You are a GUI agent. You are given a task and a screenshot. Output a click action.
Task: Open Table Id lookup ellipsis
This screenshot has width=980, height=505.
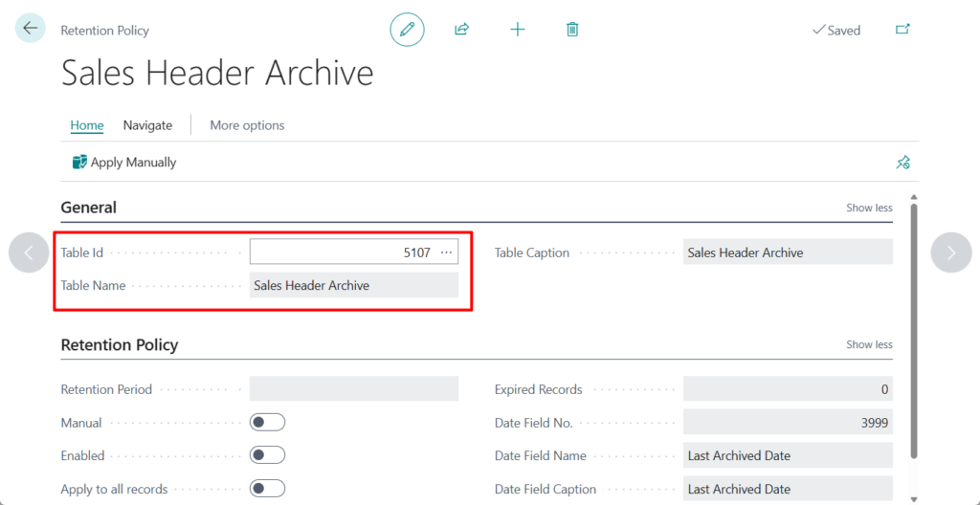pos(446,252)
